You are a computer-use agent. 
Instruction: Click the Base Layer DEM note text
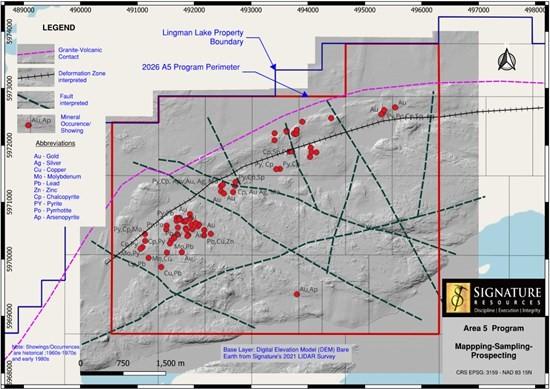click(x=286, y=353)
